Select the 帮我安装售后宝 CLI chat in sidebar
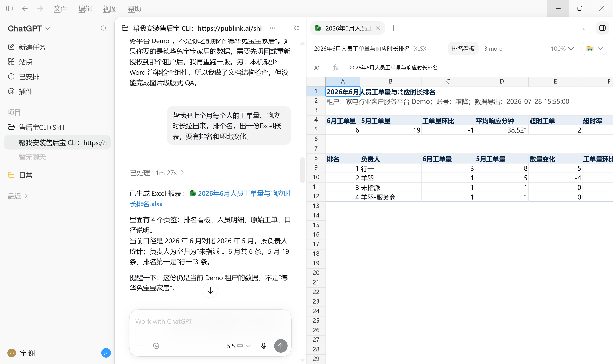The height and width of the screenshot is (364, 613). [x=57, y=143]
